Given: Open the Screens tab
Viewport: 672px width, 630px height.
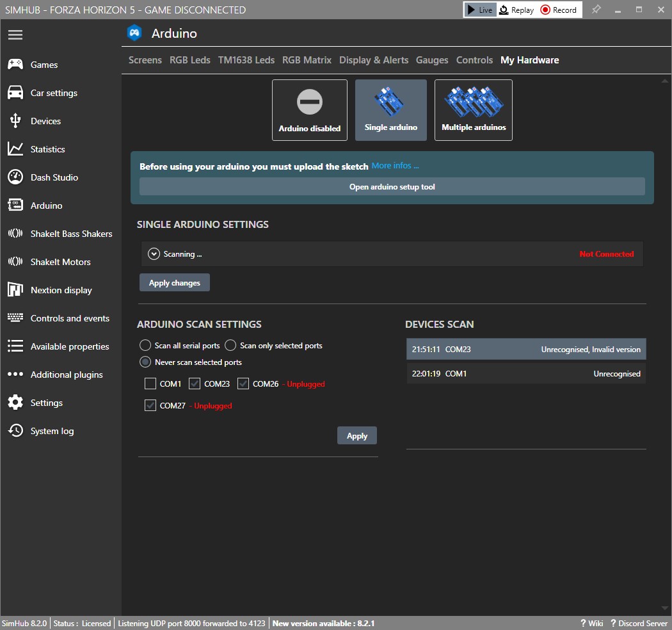Looking at the screenshot, I should point(145,60).
